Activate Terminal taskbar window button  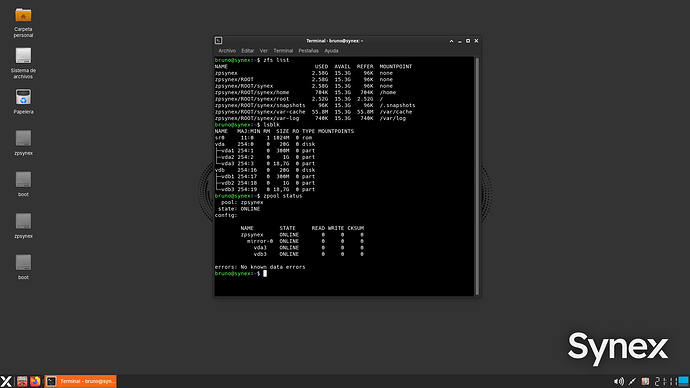[81, 381]
